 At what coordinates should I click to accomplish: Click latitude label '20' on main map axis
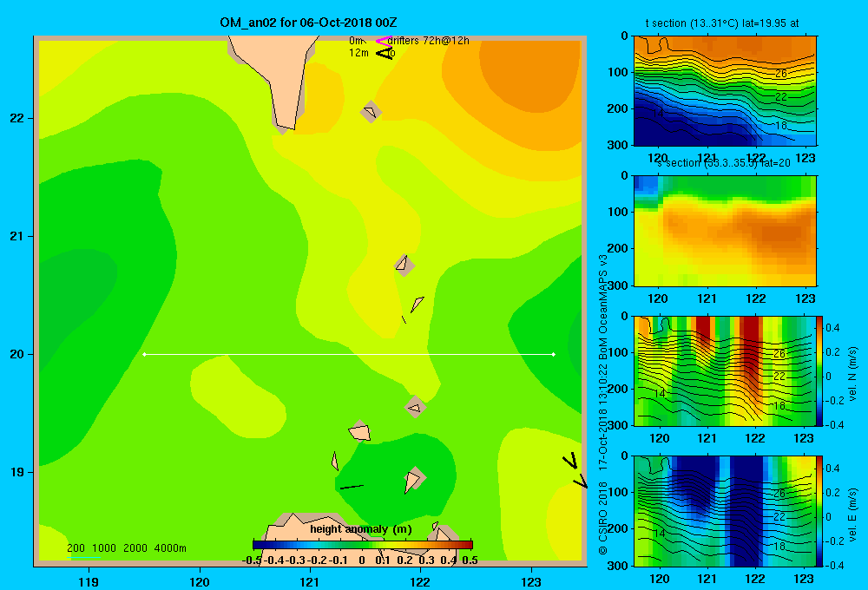(17, 354)
